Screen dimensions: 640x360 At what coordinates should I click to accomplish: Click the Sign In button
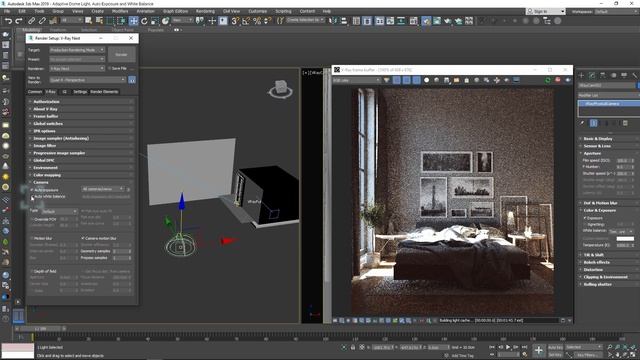546,11
